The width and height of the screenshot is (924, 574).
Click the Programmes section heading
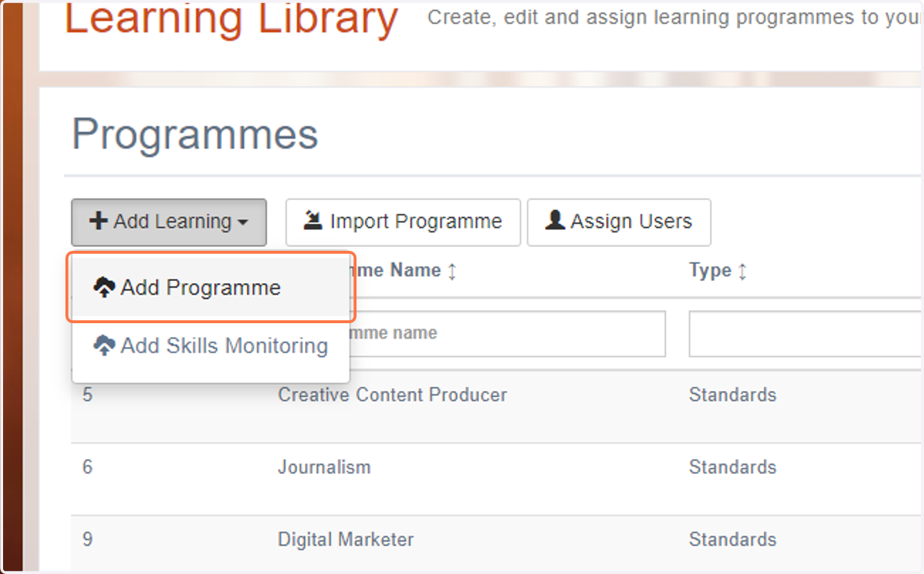195,135
